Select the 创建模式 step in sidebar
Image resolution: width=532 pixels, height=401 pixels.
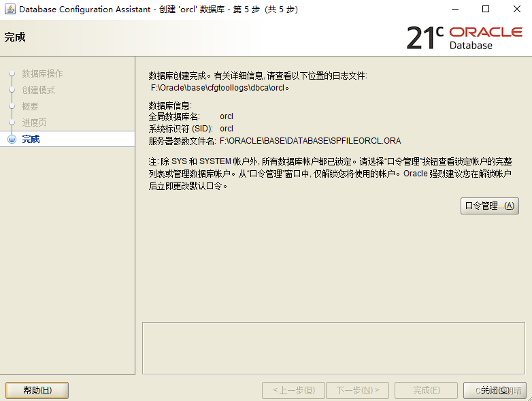point(38,90)
